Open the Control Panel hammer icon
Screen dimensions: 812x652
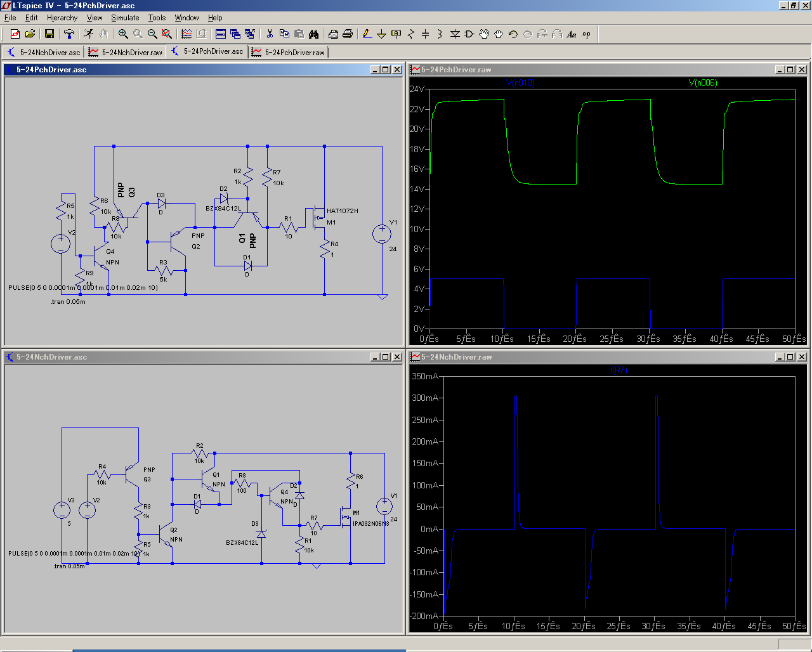coord(69,34)
